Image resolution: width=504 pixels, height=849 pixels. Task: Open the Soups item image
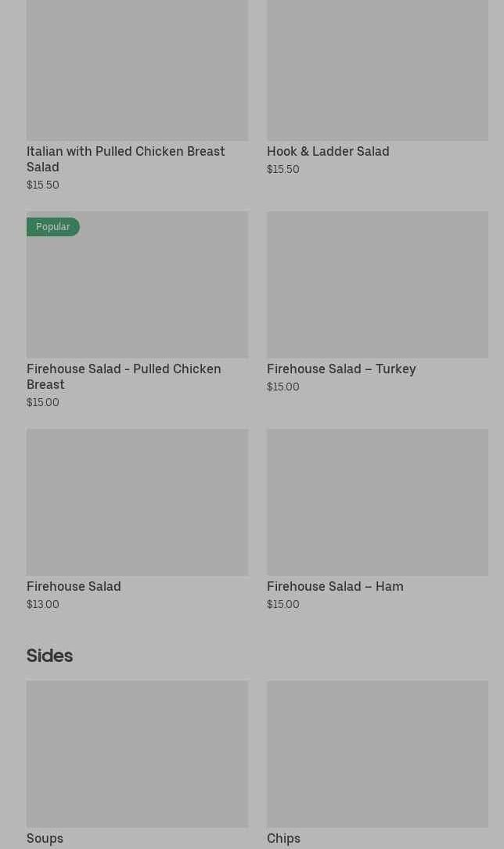(x=137, y=753)
